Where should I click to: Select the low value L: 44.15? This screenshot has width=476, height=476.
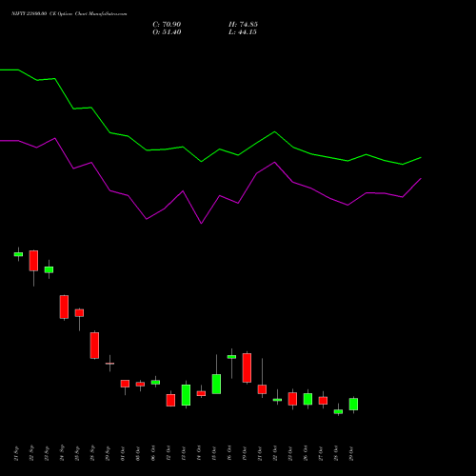(x=243, y=32)
